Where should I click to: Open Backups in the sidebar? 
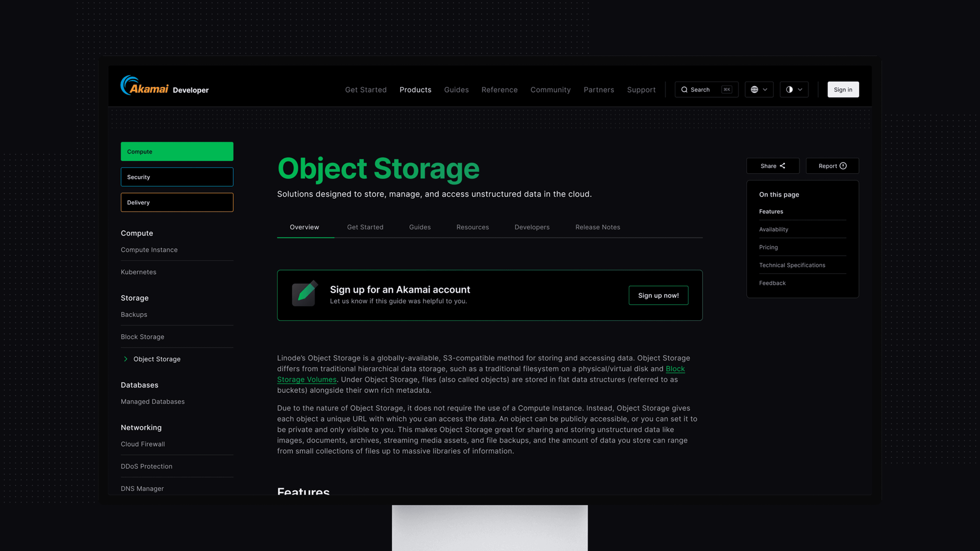click(134, 315)
